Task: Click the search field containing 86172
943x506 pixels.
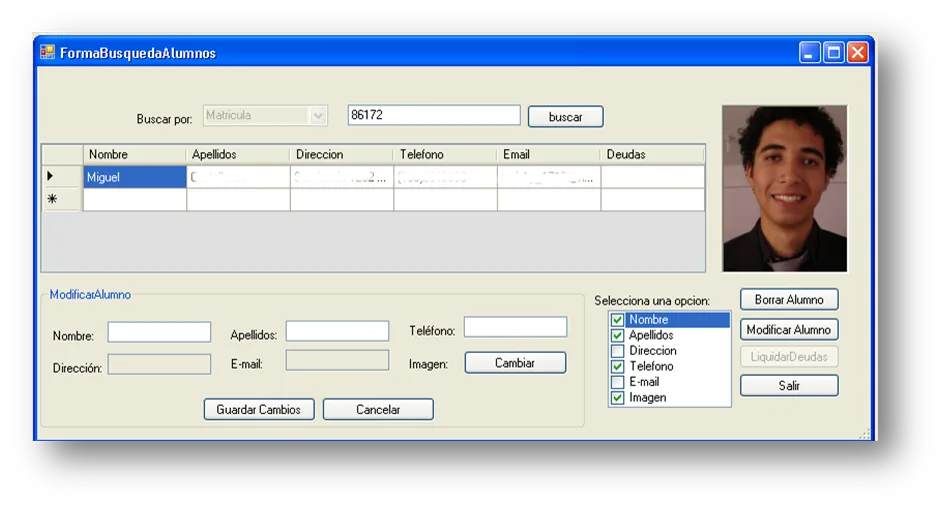Action: tap(434, 115)
